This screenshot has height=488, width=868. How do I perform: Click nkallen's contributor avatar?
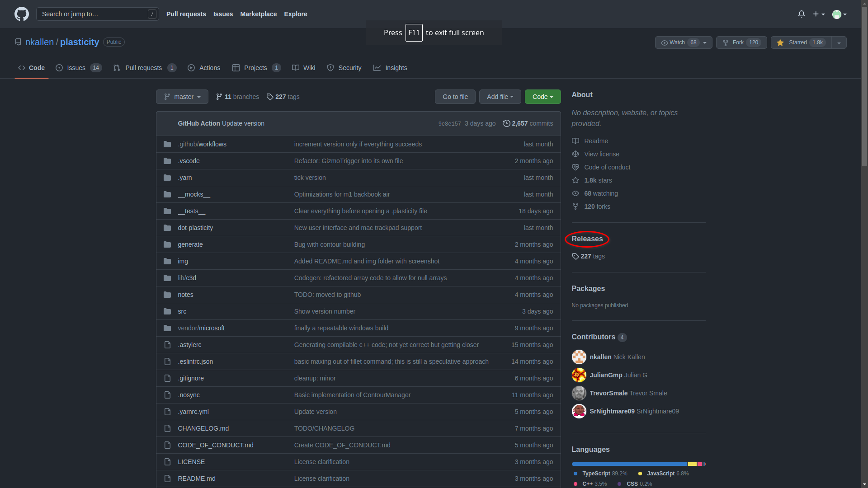coord(579,357)
